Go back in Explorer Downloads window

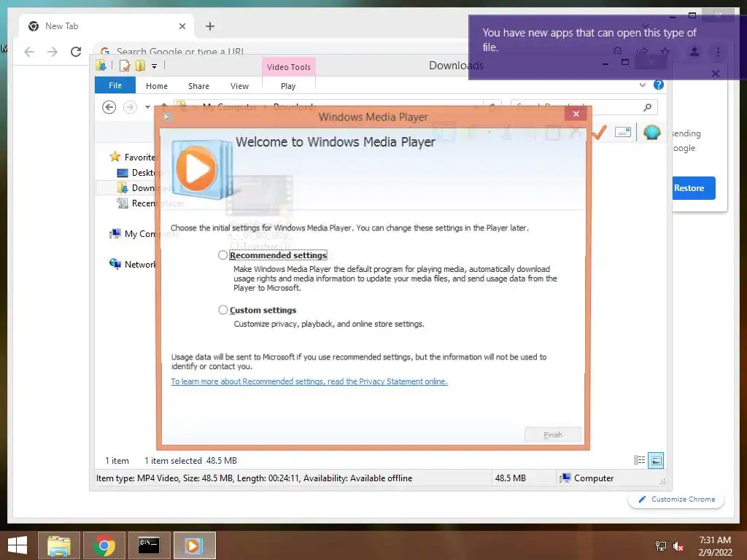click(109, 107)
